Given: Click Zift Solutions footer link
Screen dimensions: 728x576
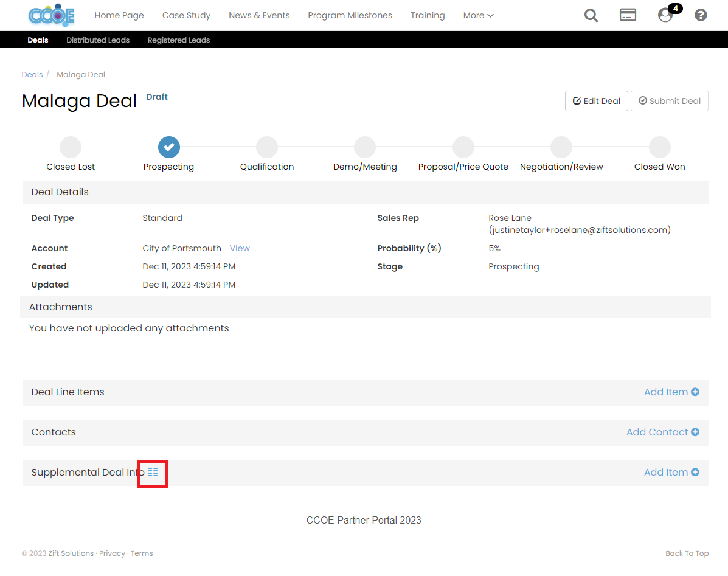Looking at the screenshot, I should pyautogui.click(x=71, y=553).
